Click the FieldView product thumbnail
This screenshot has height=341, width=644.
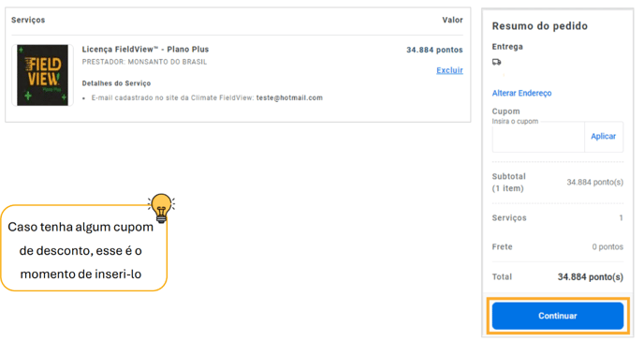pyautogui.click(x=43, y=75)
